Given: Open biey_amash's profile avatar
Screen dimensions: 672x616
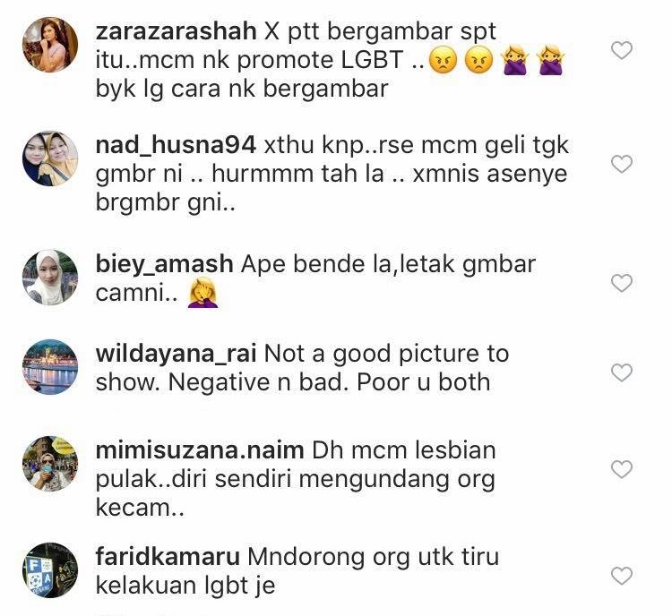Looking at the screenshot, I should [x=50, y=278].
